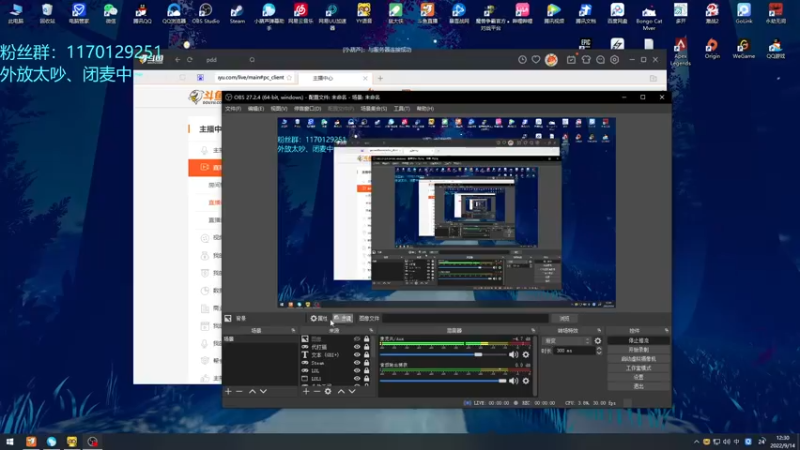Image resolution: width=800 pixels, height=450 pixels.
Task: Mute the second audio capture channel
Action: point(513,381)
